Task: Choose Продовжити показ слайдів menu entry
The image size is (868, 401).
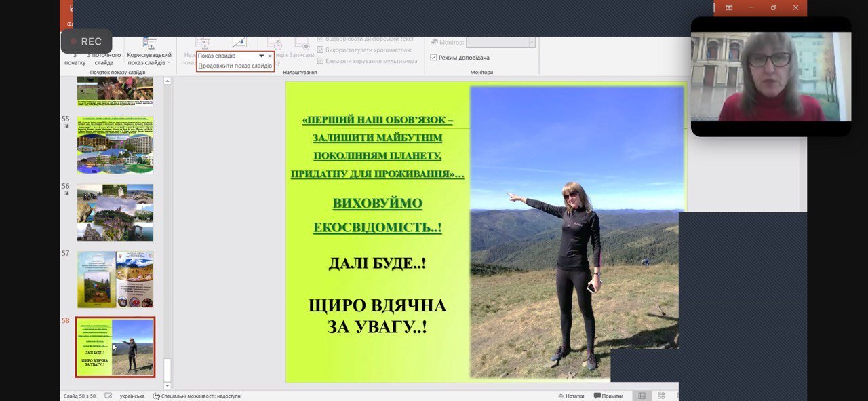Action: click(x=235, y=66)
